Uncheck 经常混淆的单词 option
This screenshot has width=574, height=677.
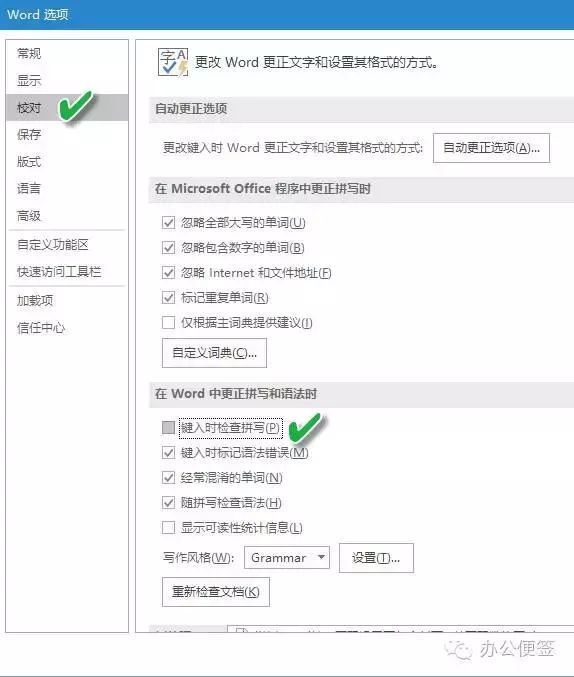tap(168, 478)
